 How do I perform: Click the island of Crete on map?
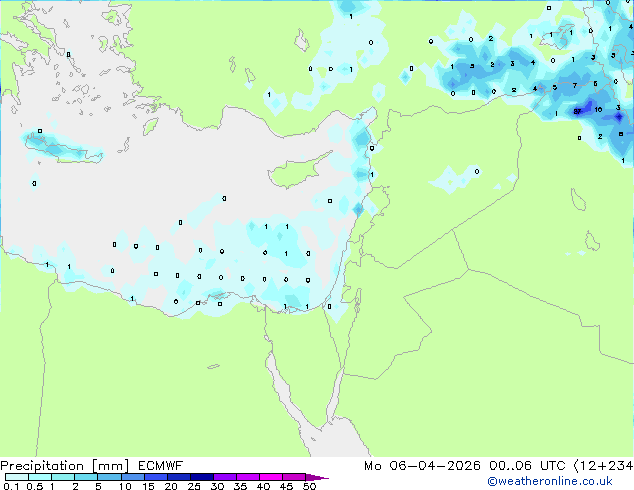63,148
